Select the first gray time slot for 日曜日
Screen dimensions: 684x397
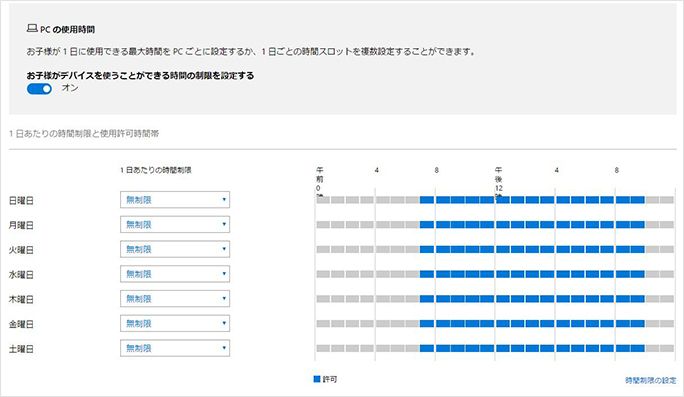pos(323,200)
